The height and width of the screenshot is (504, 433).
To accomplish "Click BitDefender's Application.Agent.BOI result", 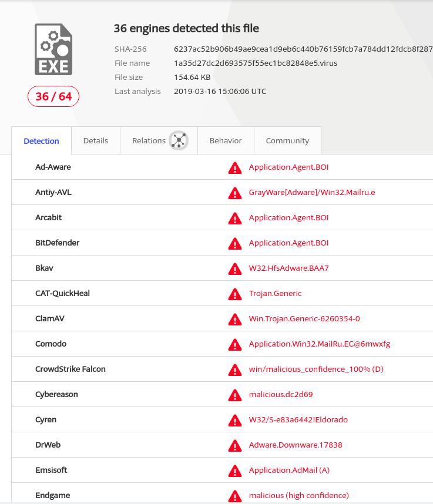I will point(288,243).
